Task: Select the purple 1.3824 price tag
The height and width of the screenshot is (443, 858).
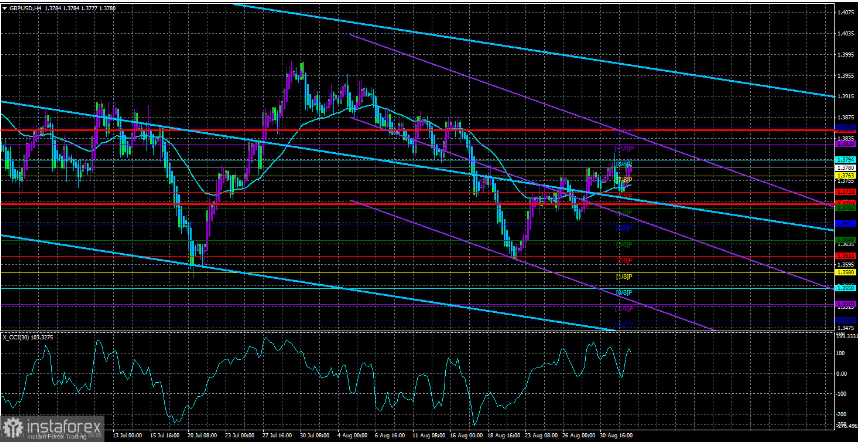Action: [x=845, y=144]
